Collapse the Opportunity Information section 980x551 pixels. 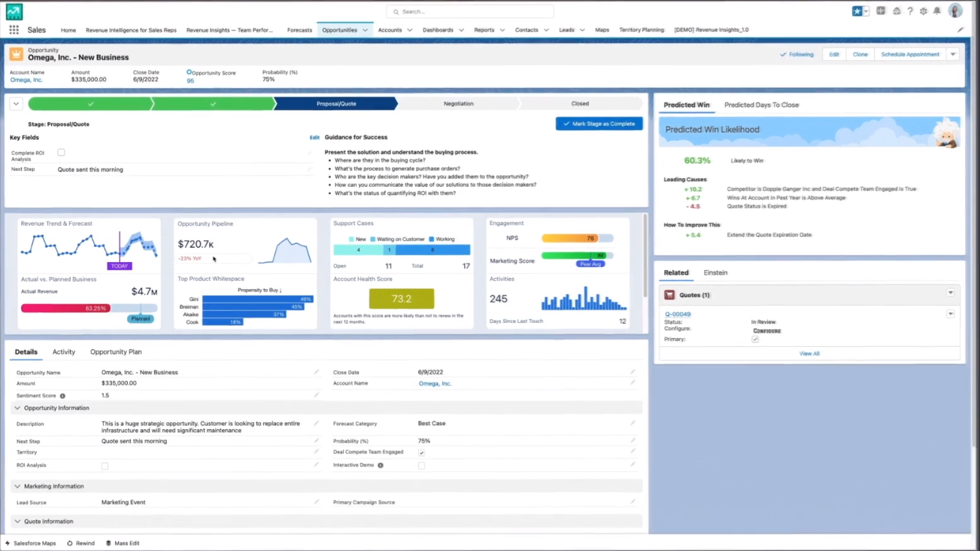(17, 408)
